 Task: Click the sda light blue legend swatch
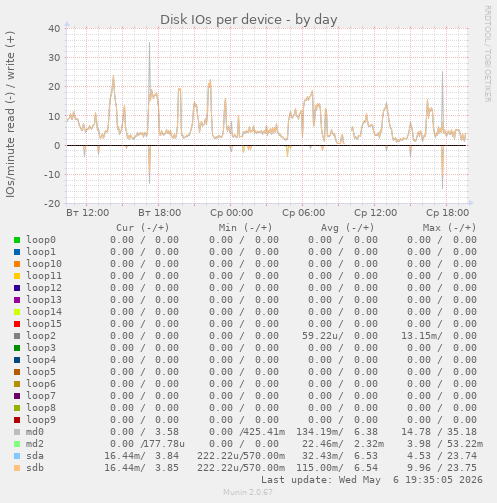(x=17, y=456)
